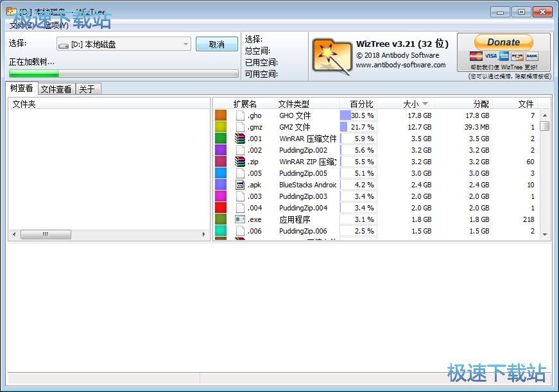The image size is (559, 392).
Task: Click the pink color swatch for .003
Action: [221, 196]
